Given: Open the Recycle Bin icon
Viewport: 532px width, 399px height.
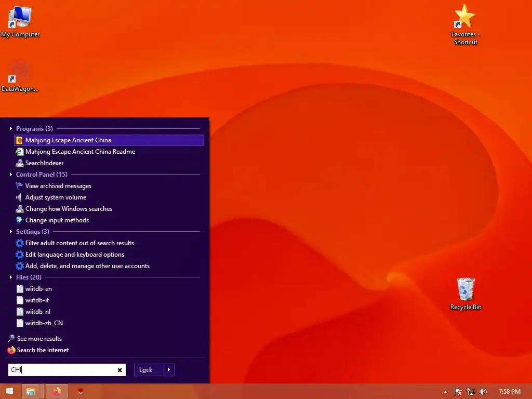Looking at the screenshot, I should [466, 294].
